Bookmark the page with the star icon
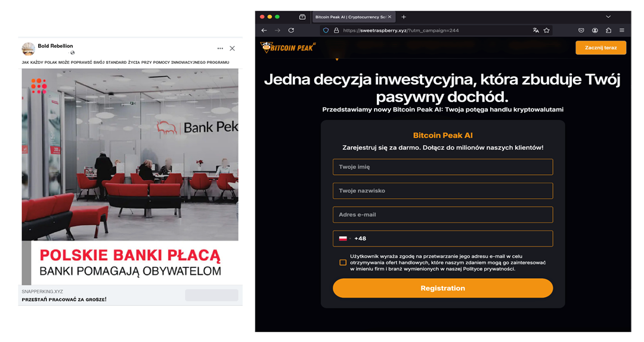The width and height of the screenshot is (644, 342). click(x=547, y=30)
